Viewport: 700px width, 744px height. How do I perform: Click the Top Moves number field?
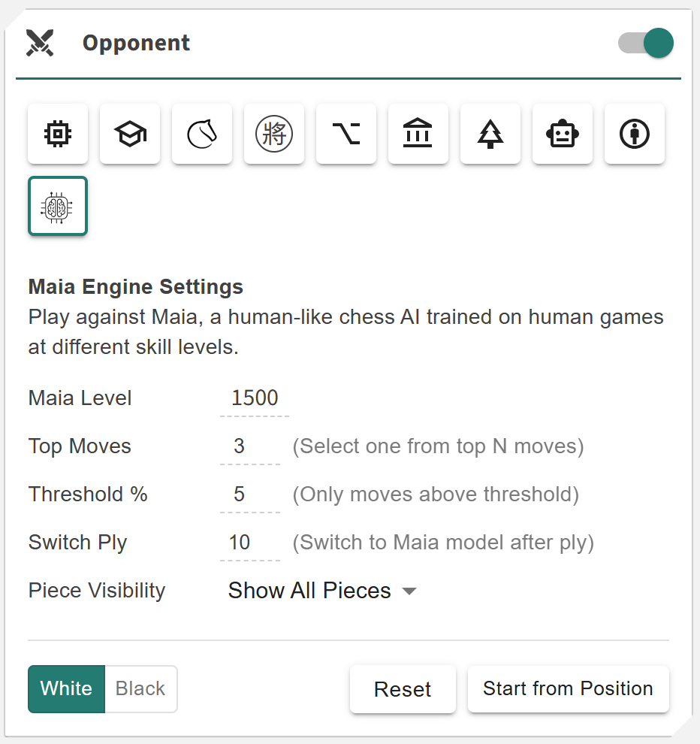[249, 446]
